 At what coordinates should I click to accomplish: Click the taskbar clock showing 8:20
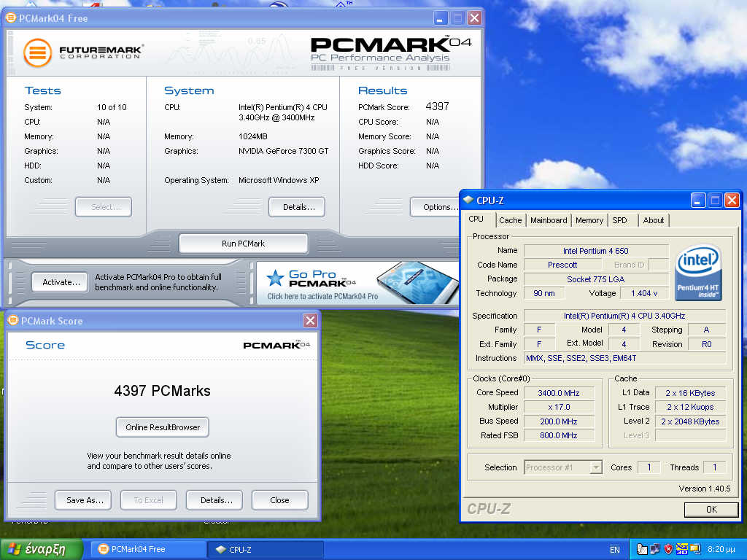tap(721, 550)
